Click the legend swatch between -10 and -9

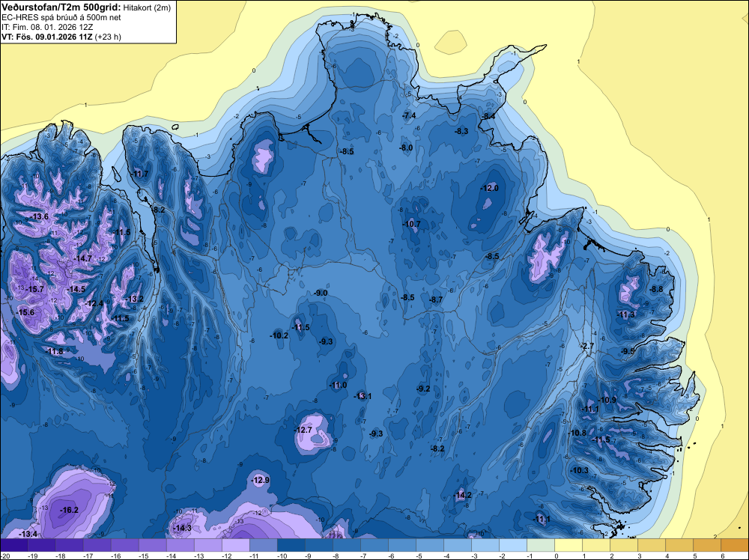click(x=291, y=545)
